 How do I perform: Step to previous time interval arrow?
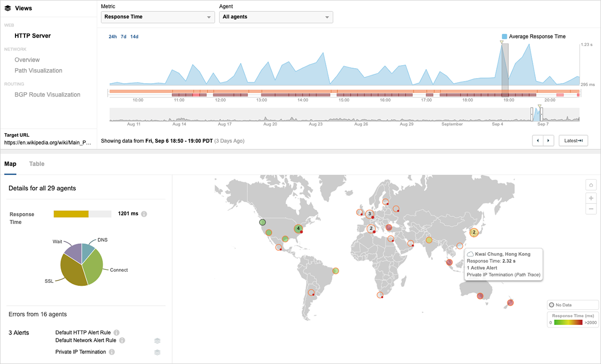point(538,141)
